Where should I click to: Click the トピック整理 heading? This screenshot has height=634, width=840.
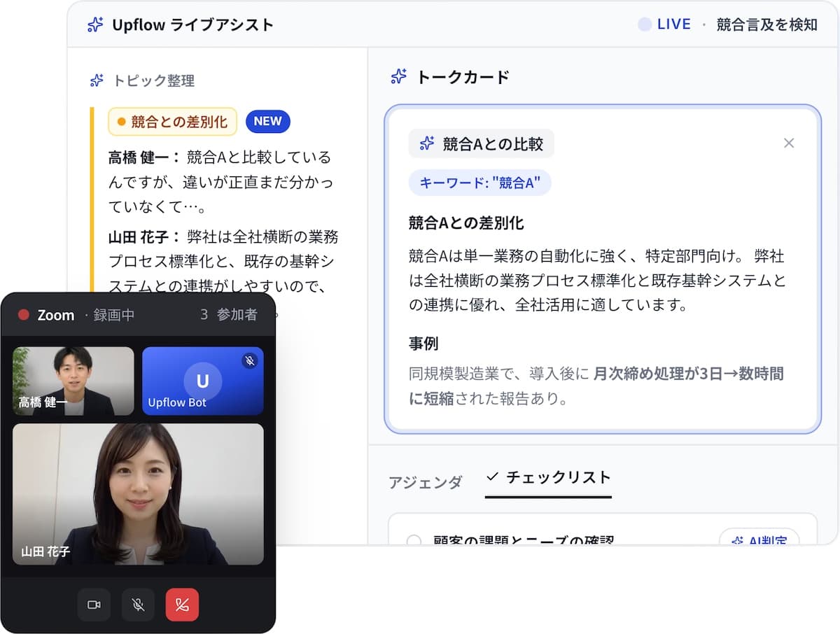(x=153, y=80)
